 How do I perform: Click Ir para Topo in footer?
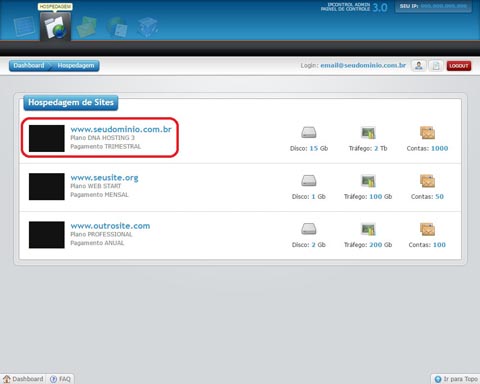[x=456, y=379]
